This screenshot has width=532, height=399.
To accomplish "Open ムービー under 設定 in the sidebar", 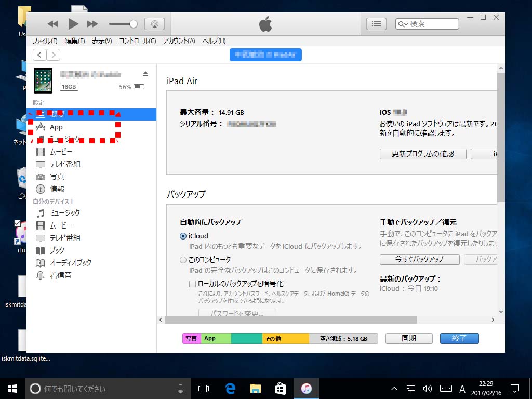I will point(61,152).
